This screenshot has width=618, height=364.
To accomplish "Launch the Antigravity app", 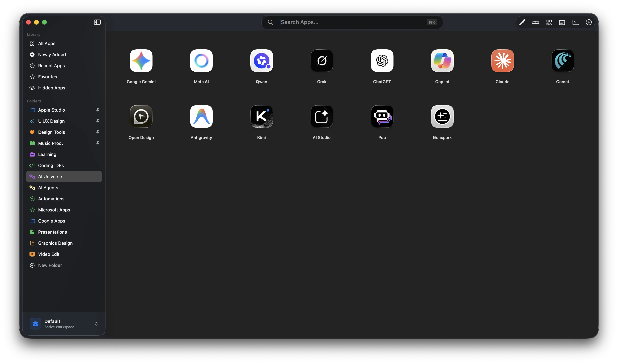I will tap(201, 116).
